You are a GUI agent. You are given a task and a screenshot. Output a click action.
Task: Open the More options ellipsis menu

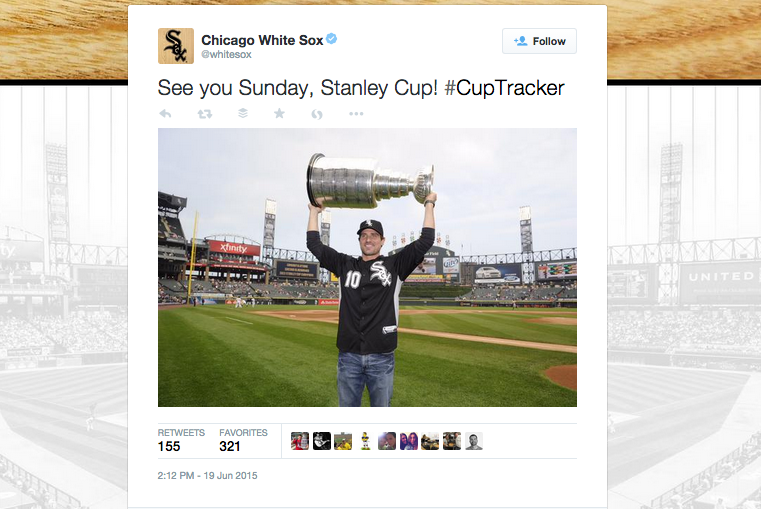[x=356, y=114]
